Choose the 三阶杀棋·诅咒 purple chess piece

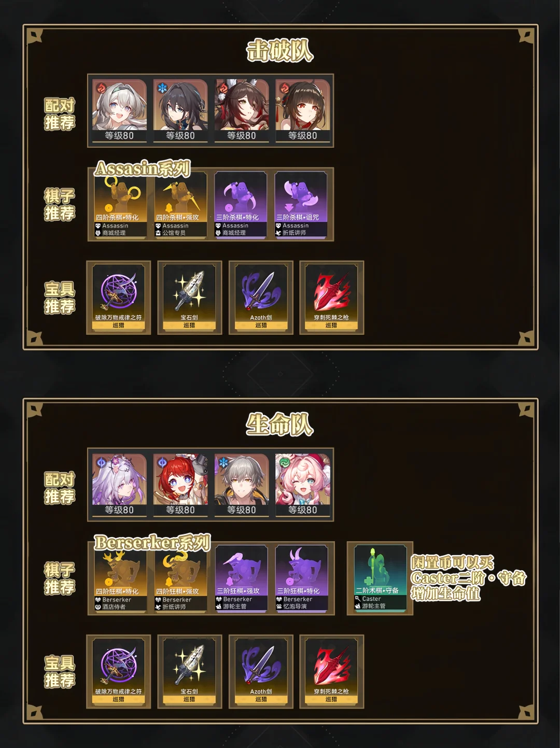301,205
